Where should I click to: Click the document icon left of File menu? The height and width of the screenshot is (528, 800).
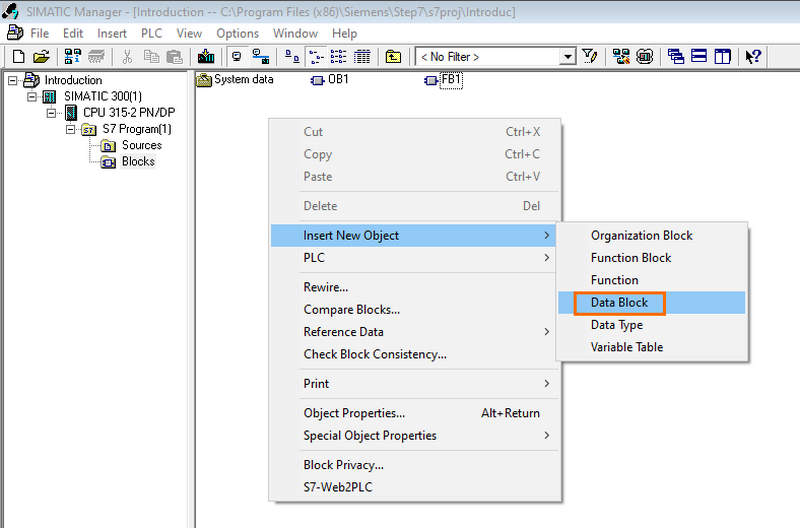[14, 33]
